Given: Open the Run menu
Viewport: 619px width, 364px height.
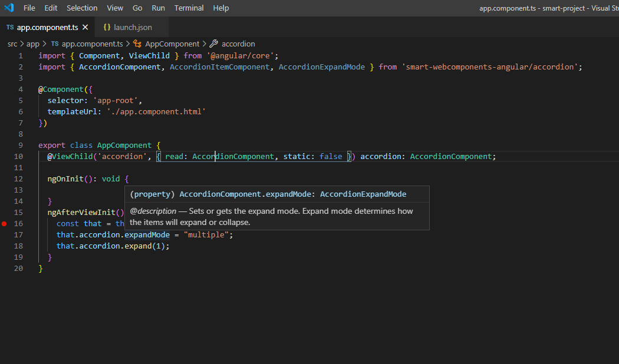Looking at the screenshot, I should coord(158,8).
